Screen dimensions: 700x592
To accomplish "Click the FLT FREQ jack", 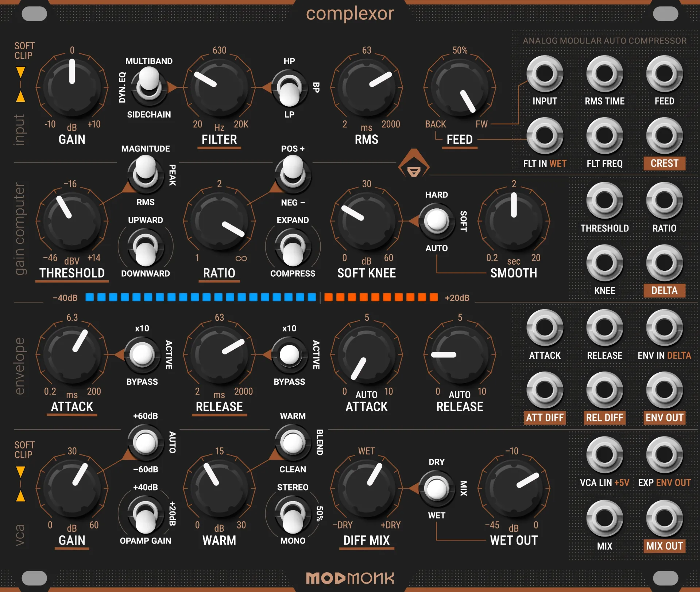I will click(x=604, y=135).
